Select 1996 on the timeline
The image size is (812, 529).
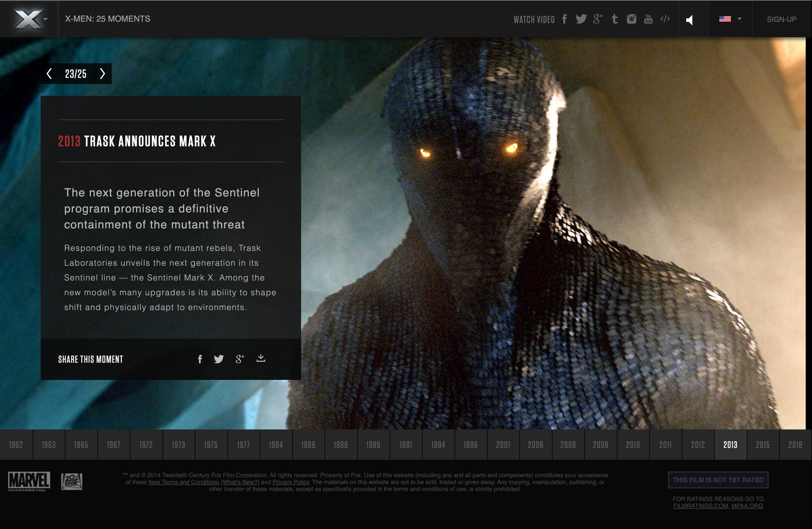pos(471,445)
